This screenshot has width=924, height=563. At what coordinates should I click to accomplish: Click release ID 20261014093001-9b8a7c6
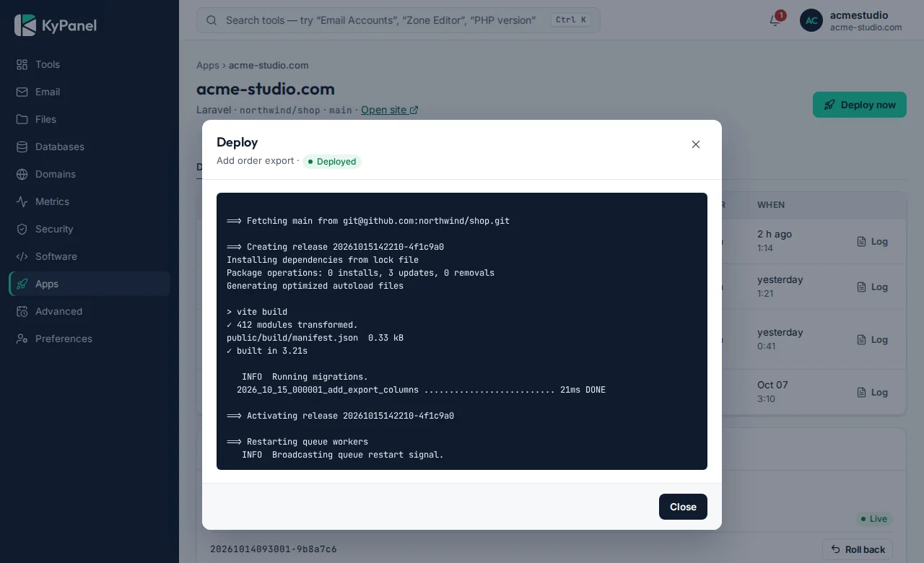pyautogui.click(x=274, y=549)
